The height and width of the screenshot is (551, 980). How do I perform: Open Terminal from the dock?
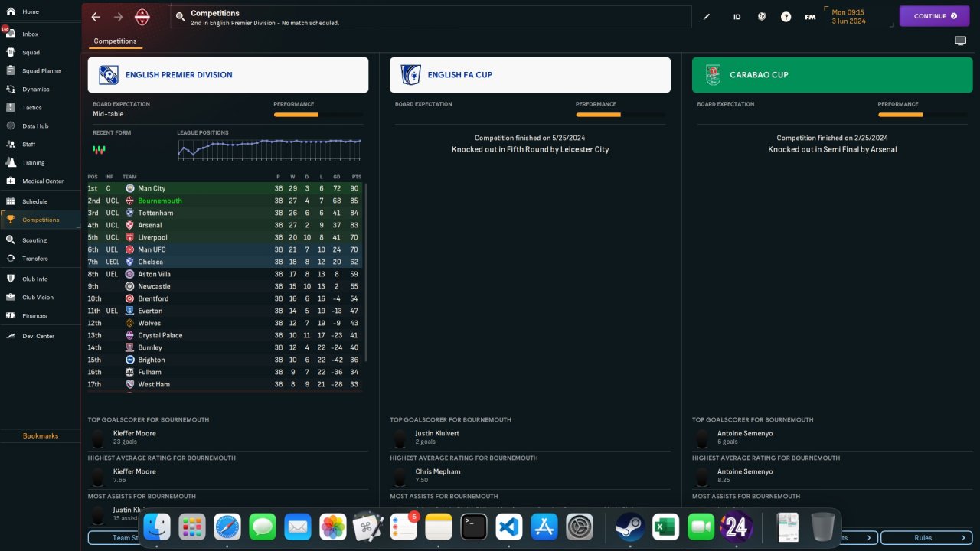tap(474, 527)
